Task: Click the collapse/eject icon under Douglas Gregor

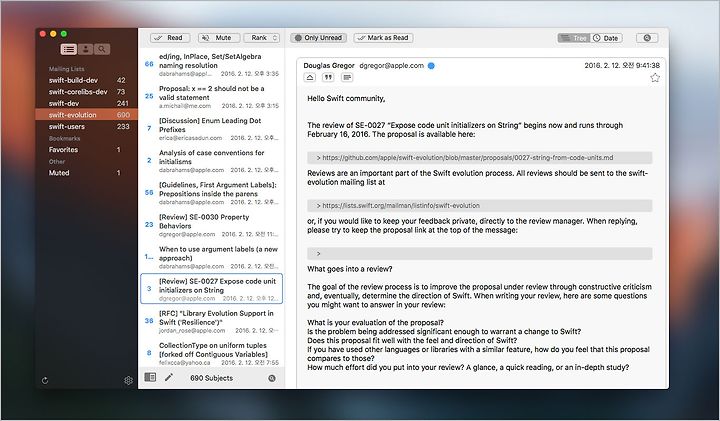Action: pos(310,77)
